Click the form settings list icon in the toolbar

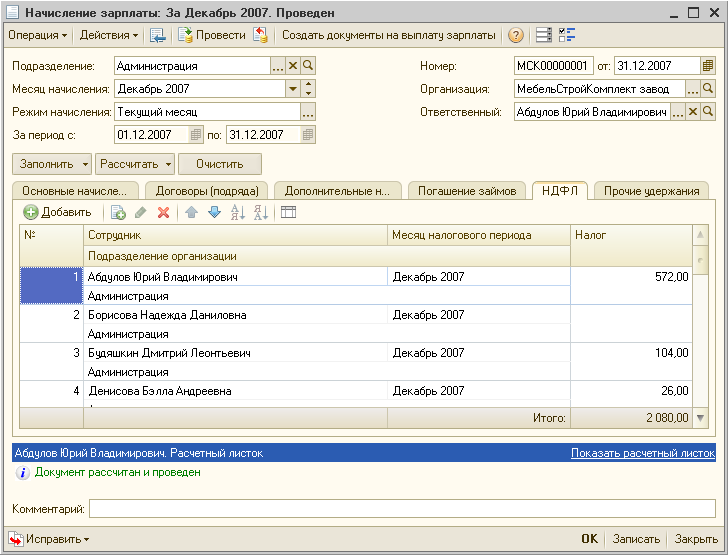tap(544, 35)
